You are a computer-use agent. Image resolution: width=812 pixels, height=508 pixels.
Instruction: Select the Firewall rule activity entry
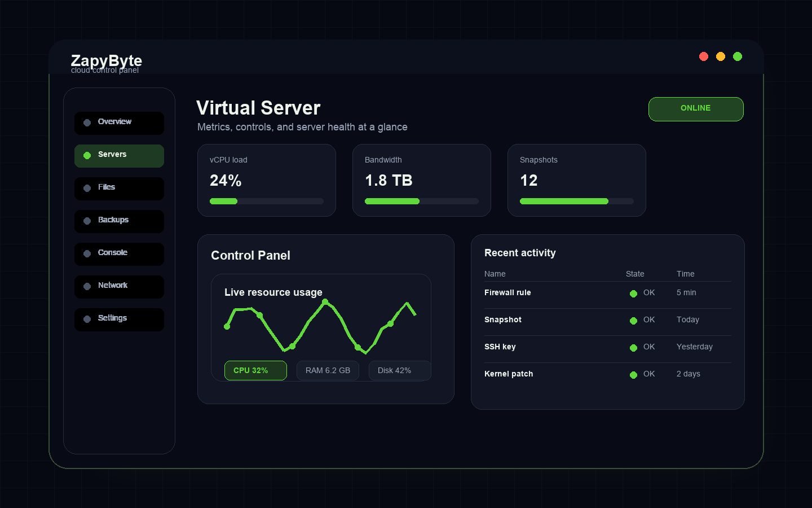pos(608,295)
